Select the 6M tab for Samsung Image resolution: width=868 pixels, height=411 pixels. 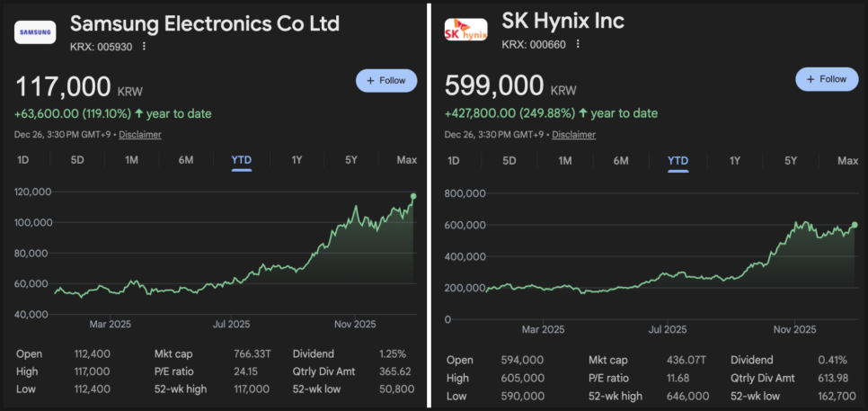tap(186, 160)
